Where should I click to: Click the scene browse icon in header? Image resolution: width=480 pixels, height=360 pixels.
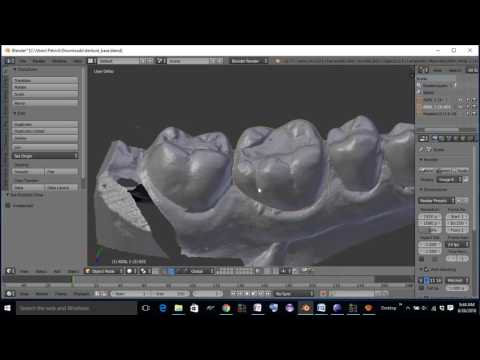coord(162,61)
